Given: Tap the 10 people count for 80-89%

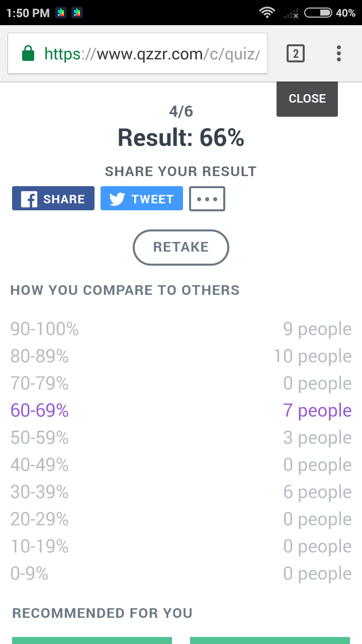Looking at the screenshot, I should [x=313, y=356].
